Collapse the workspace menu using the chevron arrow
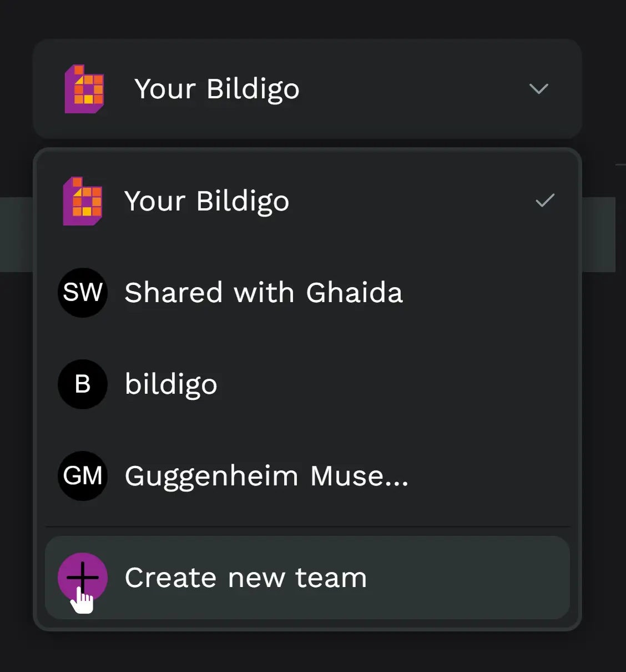 pyautogui.click(x=538, y=89)
